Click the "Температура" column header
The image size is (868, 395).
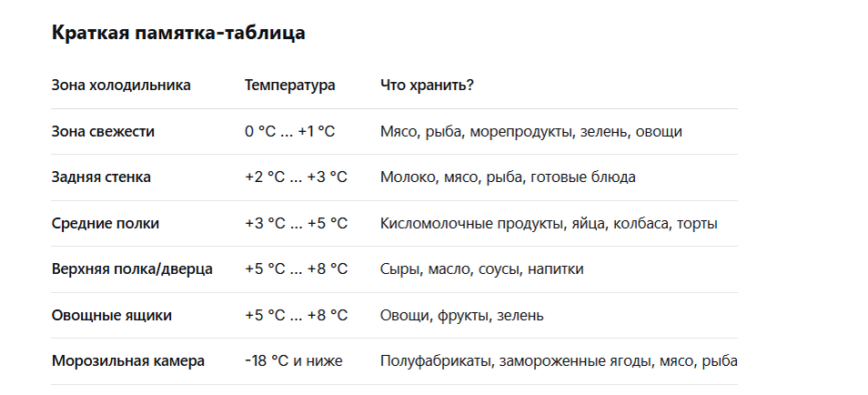tap(289, 86)
